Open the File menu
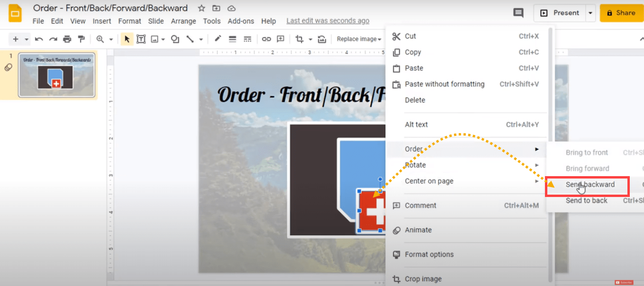 [x=38, y=21]
